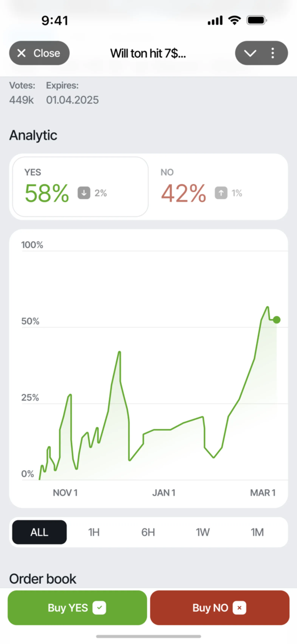
Task: Click the up-arrow change icon beside 42%
Action: (x=221, y=193)
